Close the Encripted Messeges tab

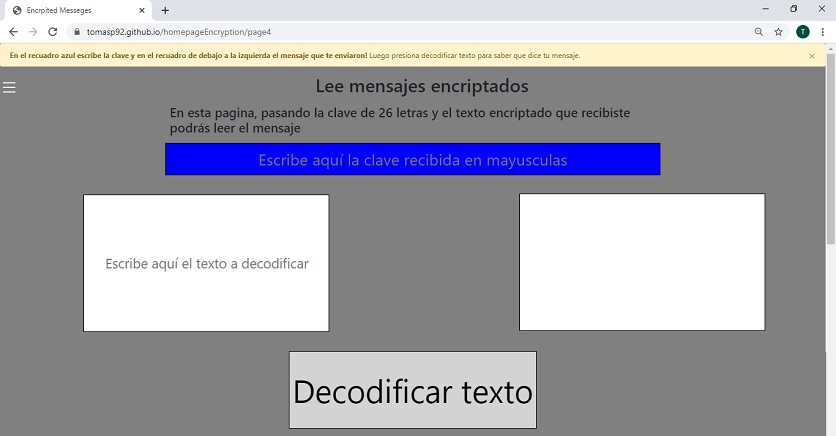[x=141, y=10]
